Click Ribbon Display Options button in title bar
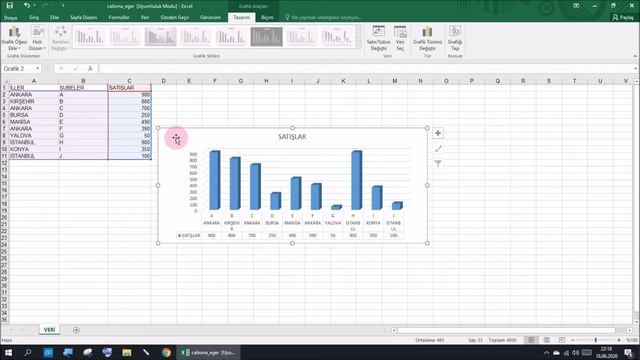Image resolution: width=640 pixels, height=360 pixels. coord(576,6)
